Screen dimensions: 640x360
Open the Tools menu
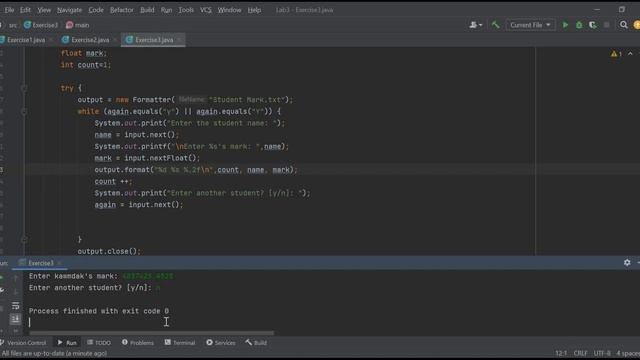[186, 10]
